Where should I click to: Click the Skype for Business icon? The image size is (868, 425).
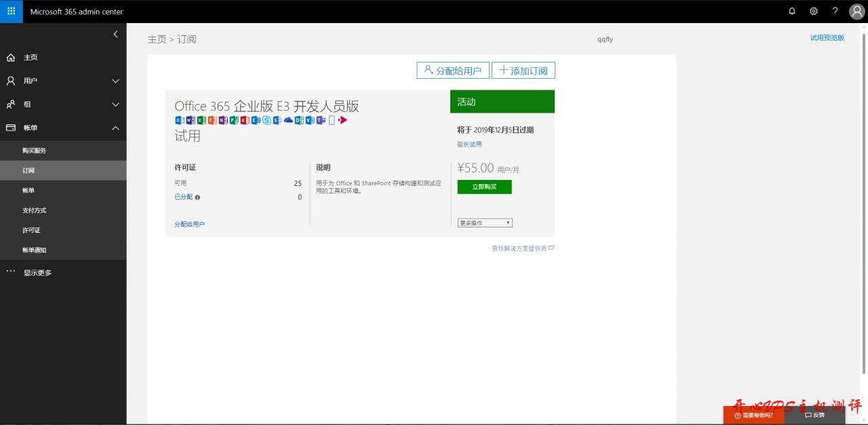point(267,120)
